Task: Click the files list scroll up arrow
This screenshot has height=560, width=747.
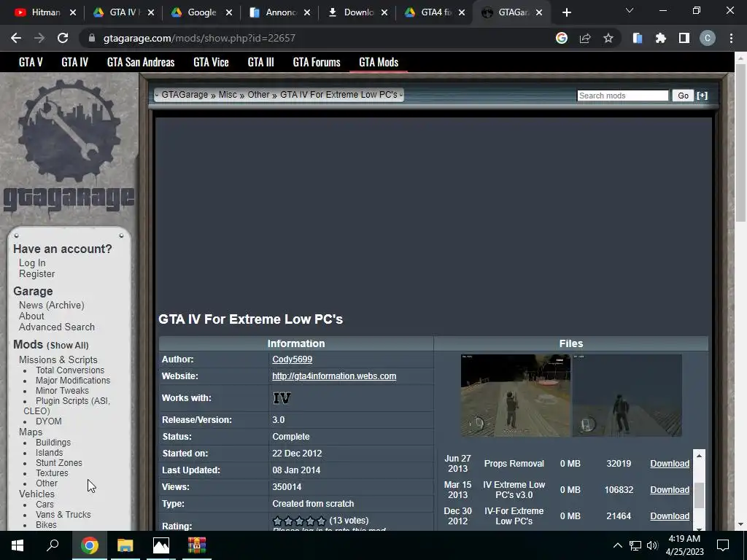Action: point(699,456)
